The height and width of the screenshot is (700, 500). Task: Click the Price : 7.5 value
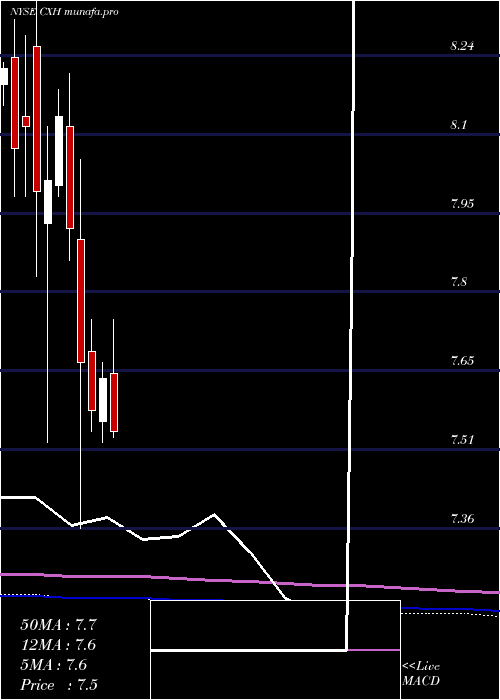click(x=59, y=685)
